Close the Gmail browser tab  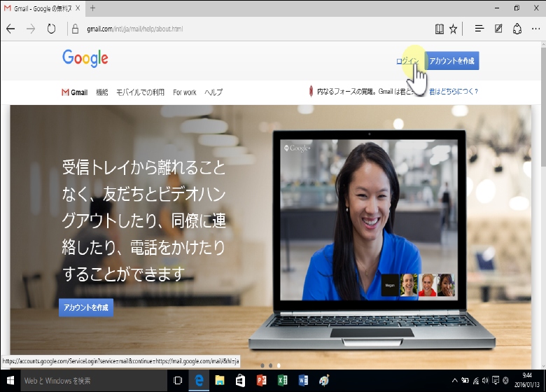pyautogui.click(x=78, y=8)
